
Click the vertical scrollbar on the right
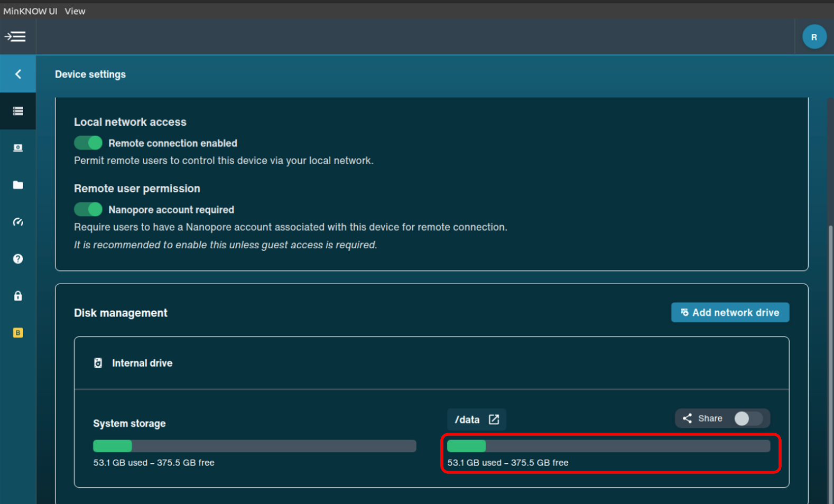830,359
